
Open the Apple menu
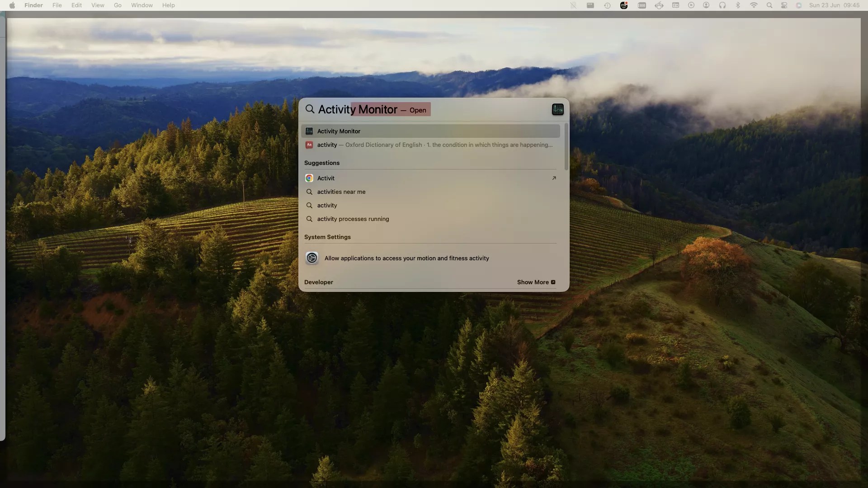point(12,5)
